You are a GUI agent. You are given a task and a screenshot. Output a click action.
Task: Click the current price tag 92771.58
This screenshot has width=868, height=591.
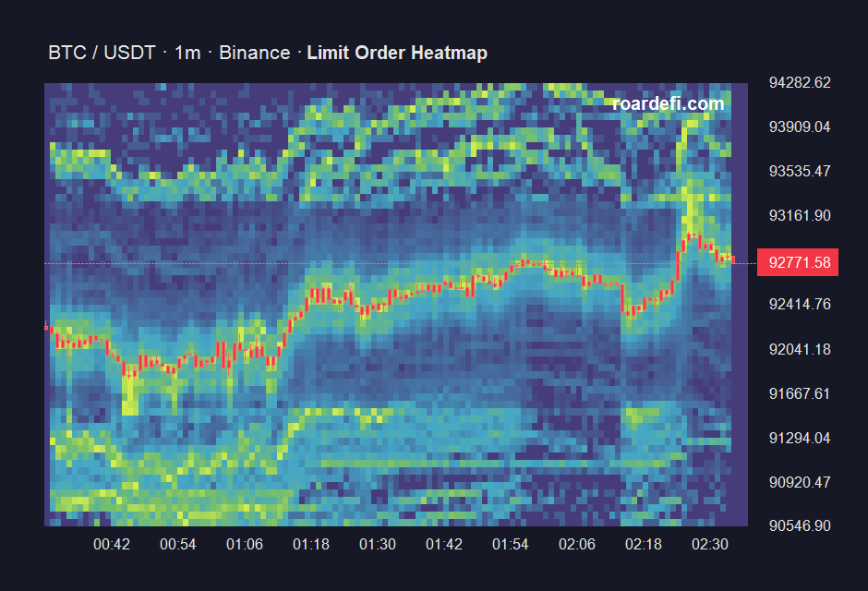[798, 262]
